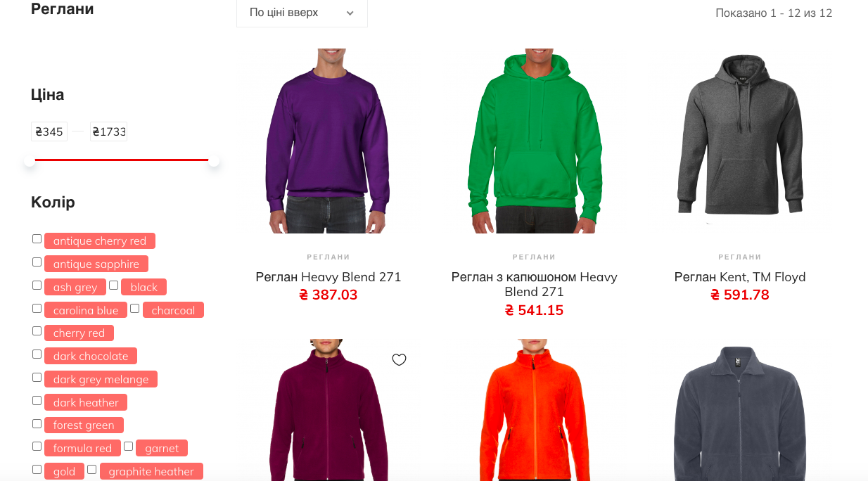The width and height of the screenshot is (868, 481).
Task: Click the purple sweatshirt product image
Action: point(328,141)
